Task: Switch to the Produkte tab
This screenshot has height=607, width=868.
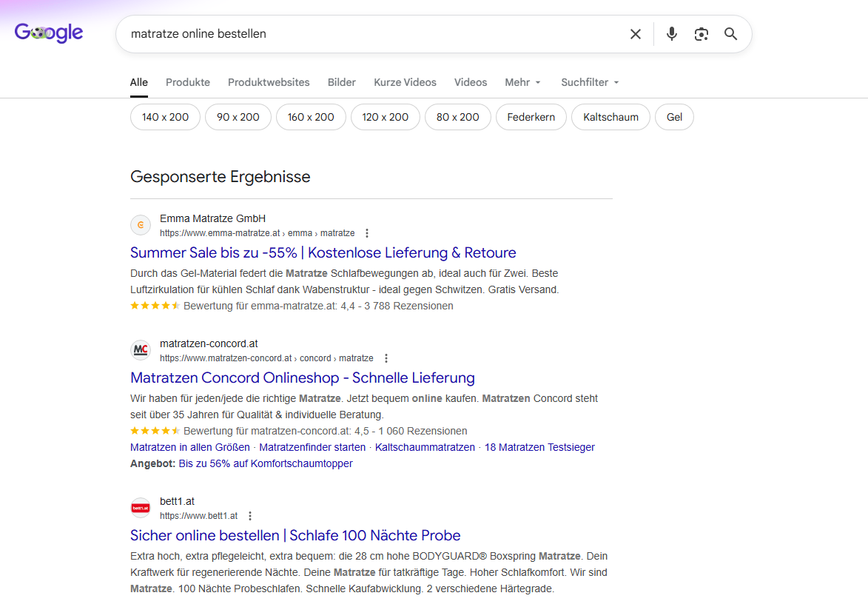Action: (x=188, y=82)
